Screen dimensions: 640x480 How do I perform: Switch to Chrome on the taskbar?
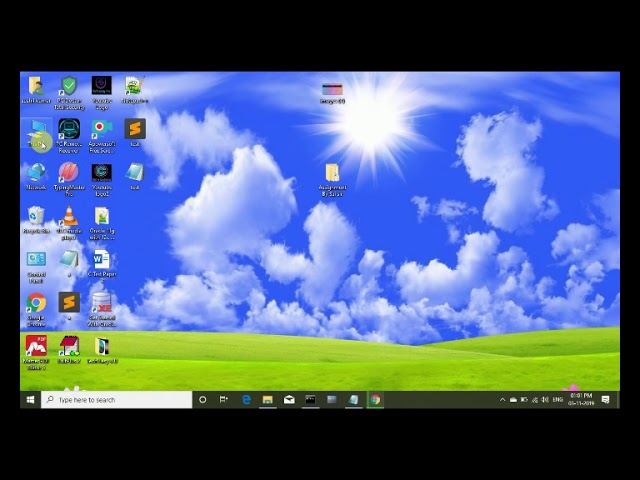pos(375,400)
